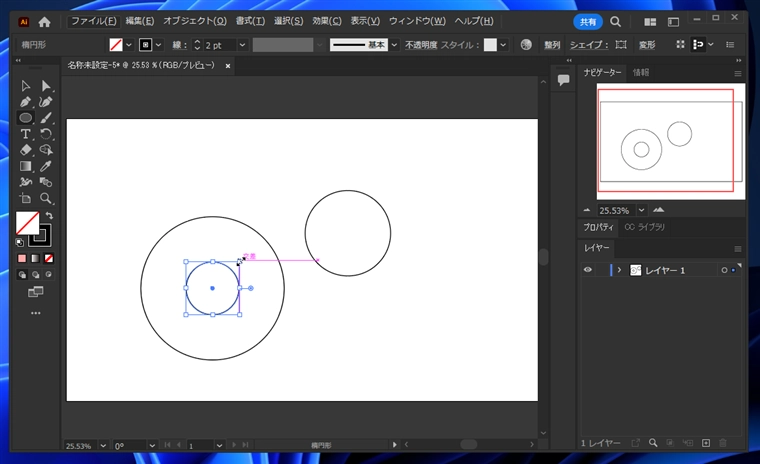Swap fill and stroke colors
This screenshot has height=464, width=760.
point(49,215)
